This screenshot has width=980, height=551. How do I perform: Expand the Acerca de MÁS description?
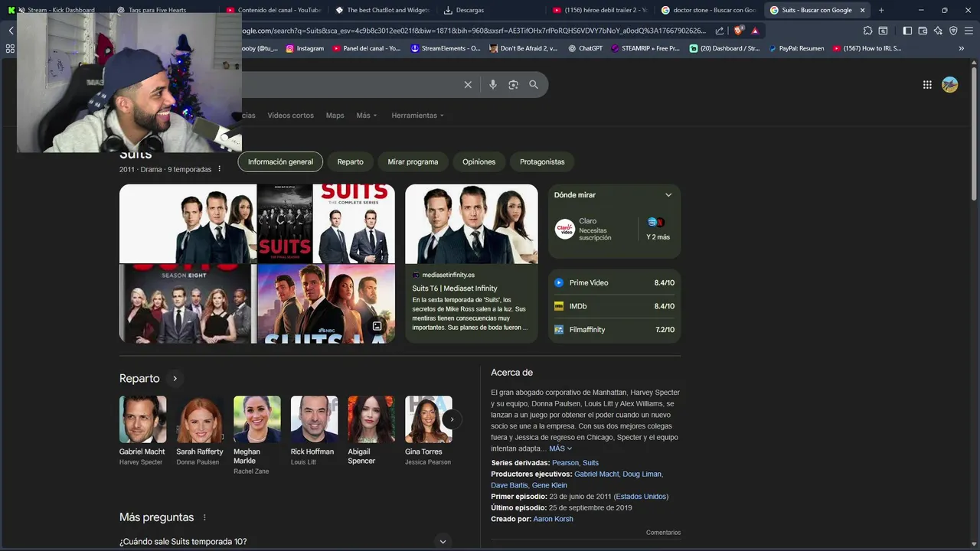pyautogui.click(x=560, y=448)
